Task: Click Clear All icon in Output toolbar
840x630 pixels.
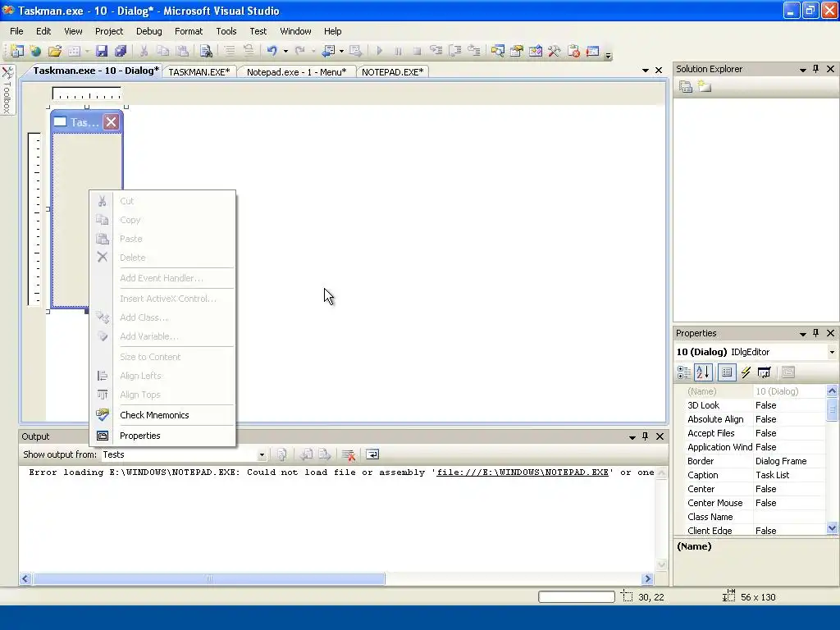Action: [349, 454]
